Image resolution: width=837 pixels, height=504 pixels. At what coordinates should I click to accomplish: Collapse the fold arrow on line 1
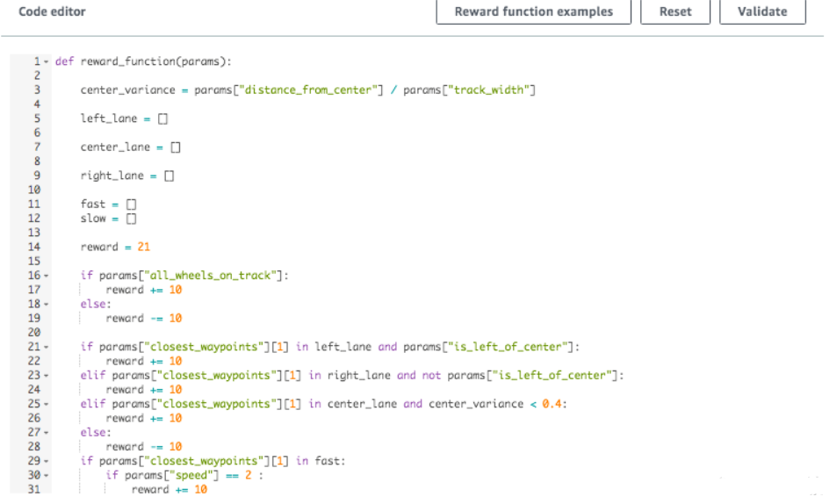pos(47,62)
